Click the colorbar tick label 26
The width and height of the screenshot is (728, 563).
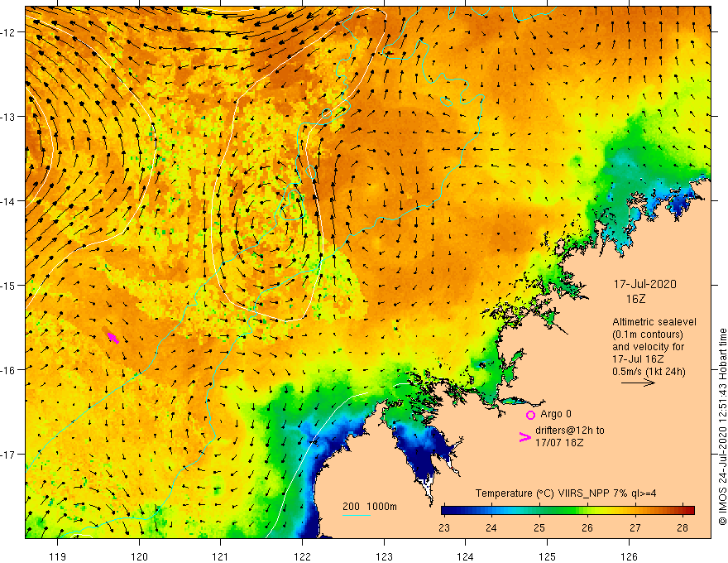point(587,527)
